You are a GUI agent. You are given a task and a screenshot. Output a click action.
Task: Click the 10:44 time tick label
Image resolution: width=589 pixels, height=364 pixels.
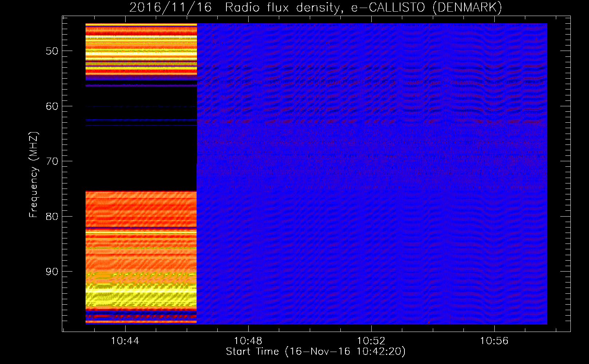125,341
